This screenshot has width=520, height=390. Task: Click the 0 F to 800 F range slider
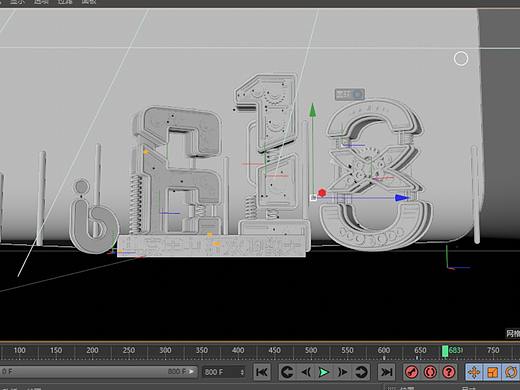click(x=99, y=371)
